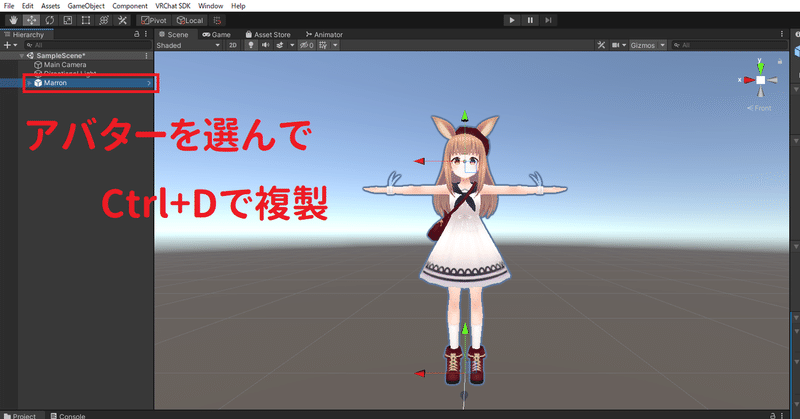Toggle Local handle rotation
Image resolution: width=800 pixels, height=419 pixels.
tap(189, 20)
